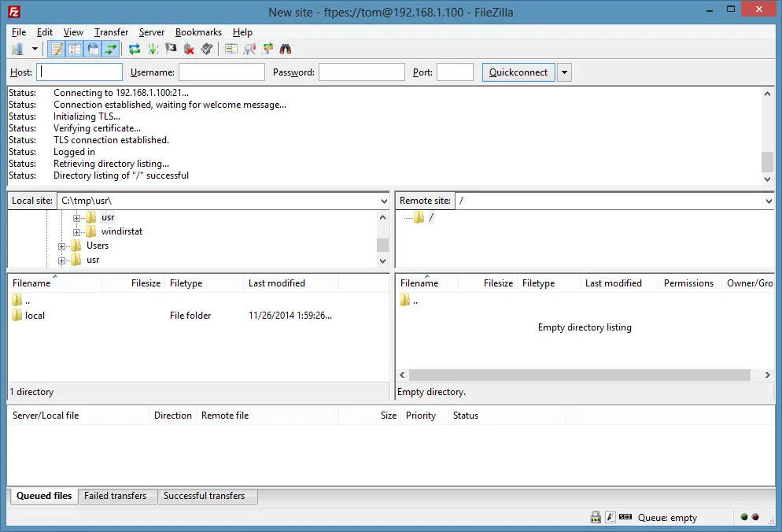
Task: Click the toolbar icon showing a colored file list
Action: click(231, 49)
